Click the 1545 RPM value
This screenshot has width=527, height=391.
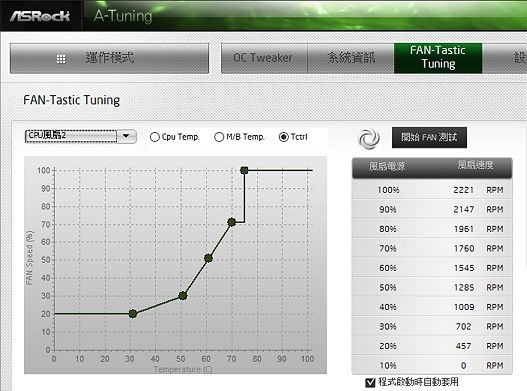[x=464, y=268]
